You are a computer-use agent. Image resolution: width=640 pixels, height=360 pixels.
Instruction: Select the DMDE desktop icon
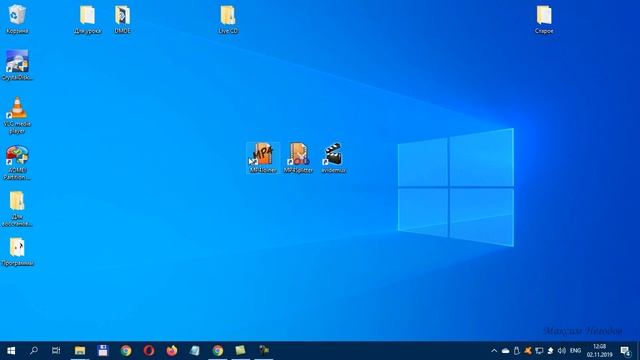point(122,19)
